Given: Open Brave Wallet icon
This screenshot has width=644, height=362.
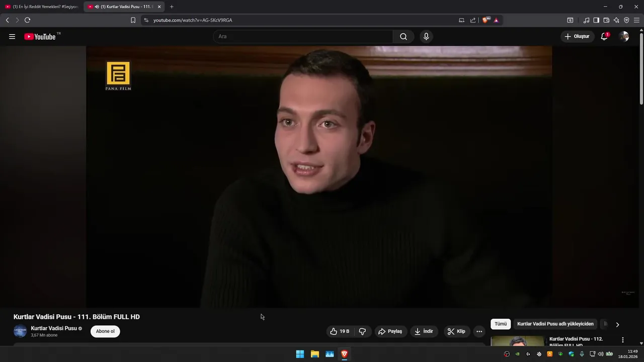Looking at the screenshot, I should [606, 20].
